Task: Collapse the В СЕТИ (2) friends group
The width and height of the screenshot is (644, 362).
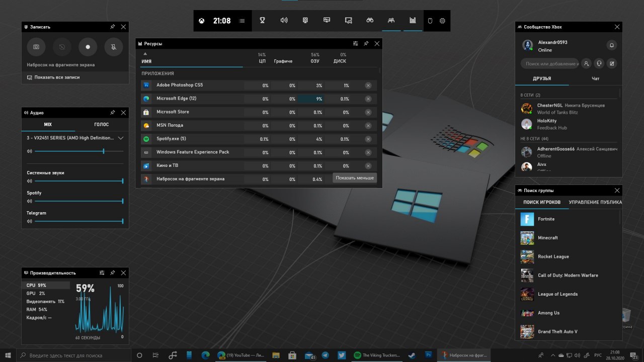Action: tap(530, 95)
